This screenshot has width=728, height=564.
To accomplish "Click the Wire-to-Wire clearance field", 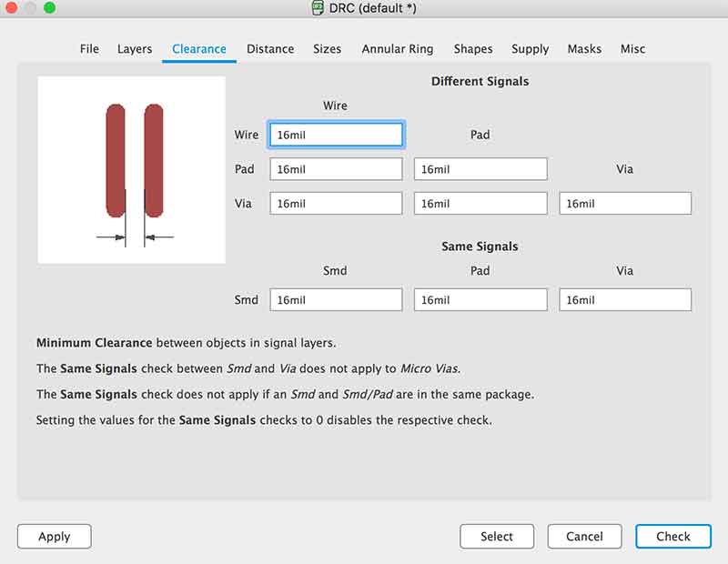I will pyautogui.click(x=336, y=135).
